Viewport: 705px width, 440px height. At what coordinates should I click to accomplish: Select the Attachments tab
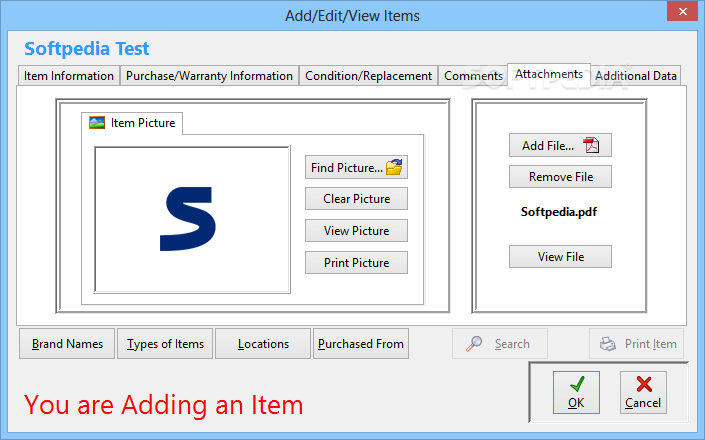549,74
